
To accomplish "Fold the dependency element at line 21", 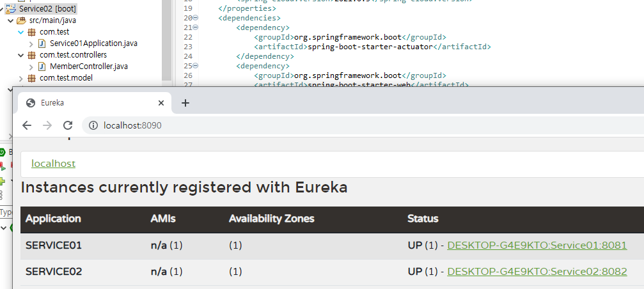I will tap(196, 27).
